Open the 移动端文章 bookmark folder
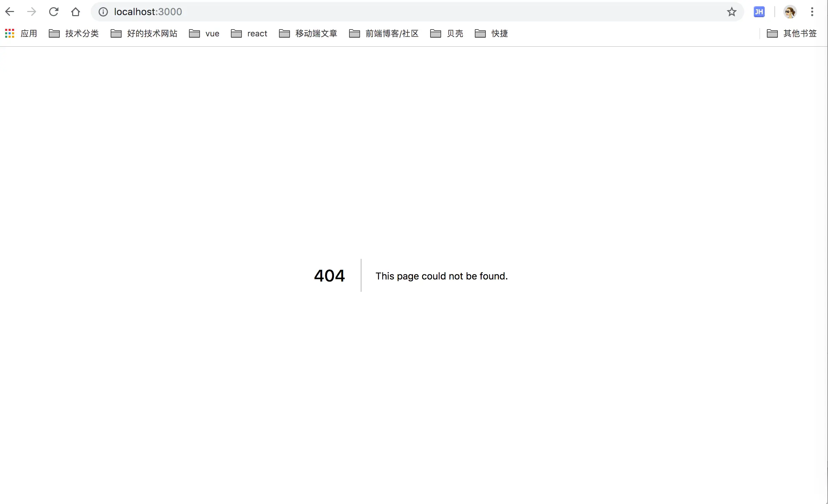Viewport: 828px width, 504px height. click(x=308, y=33)
